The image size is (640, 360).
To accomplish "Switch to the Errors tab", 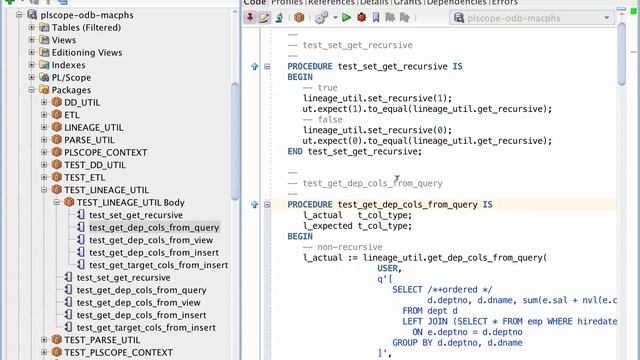I will (504, 2).
